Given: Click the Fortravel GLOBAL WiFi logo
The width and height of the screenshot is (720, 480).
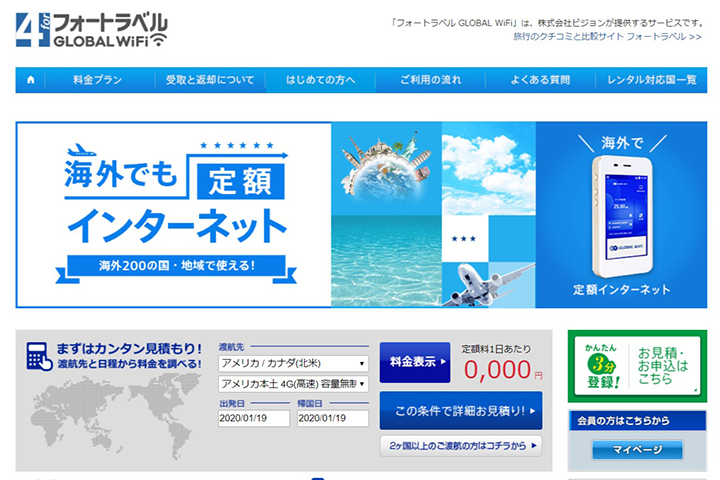Looking at the screenshot, I should click(x=92, y=29).
